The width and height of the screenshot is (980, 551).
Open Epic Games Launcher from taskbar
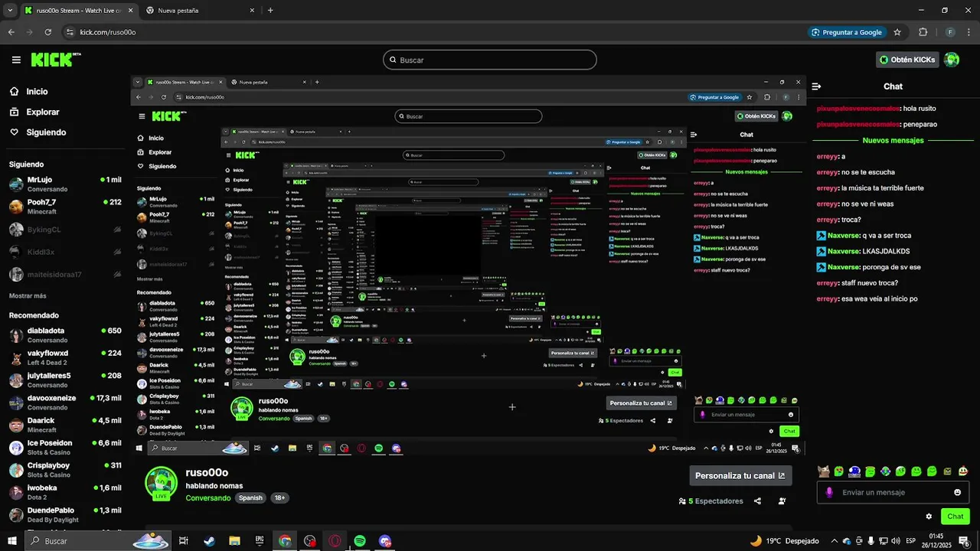[x=260, y=541]
